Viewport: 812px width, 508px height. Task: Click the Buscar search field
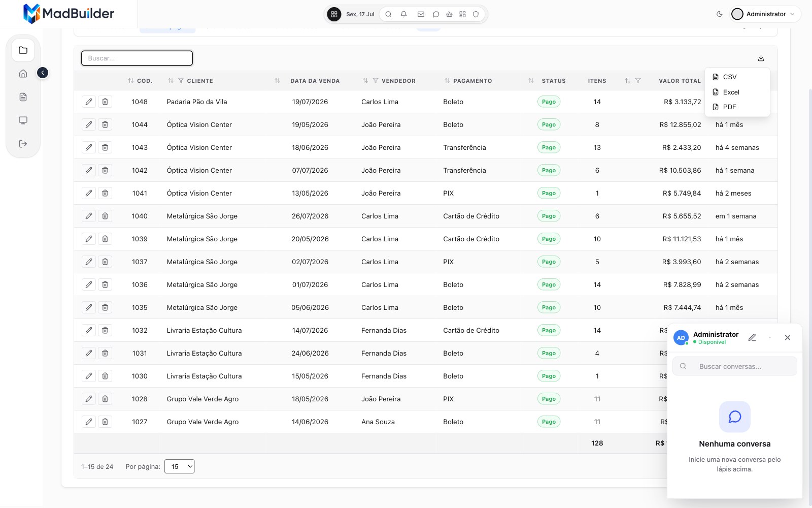pos(137,58)
